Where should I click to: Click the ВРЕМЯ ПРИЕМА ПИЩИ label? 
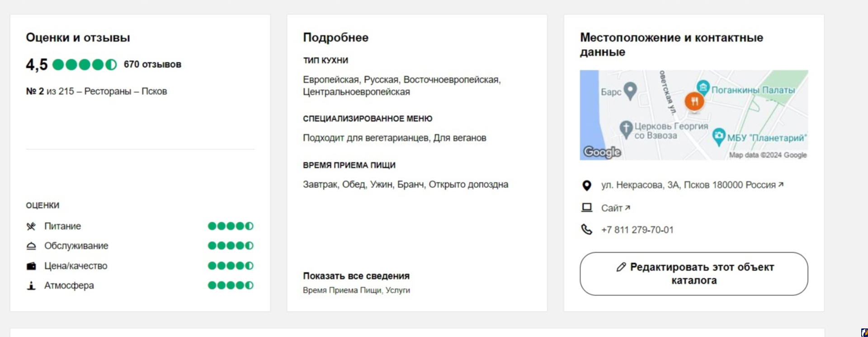pyautogui.click(x=349, y=165)
